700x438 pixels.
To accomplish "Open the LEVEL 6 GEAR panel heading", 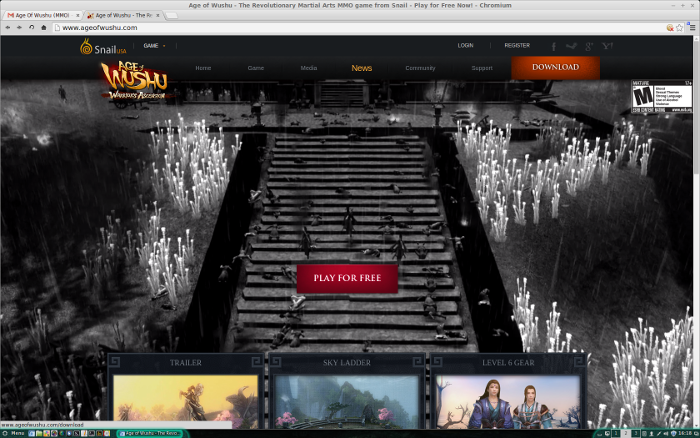I will pos(508,363).
